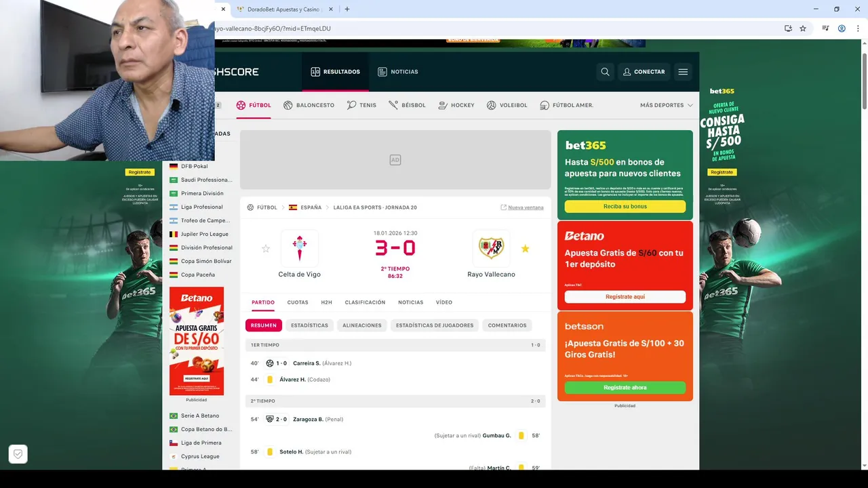Screen dimensions: 868x488
Task: Select the RESUMEN sub-tab
Action: click(264, 325)
